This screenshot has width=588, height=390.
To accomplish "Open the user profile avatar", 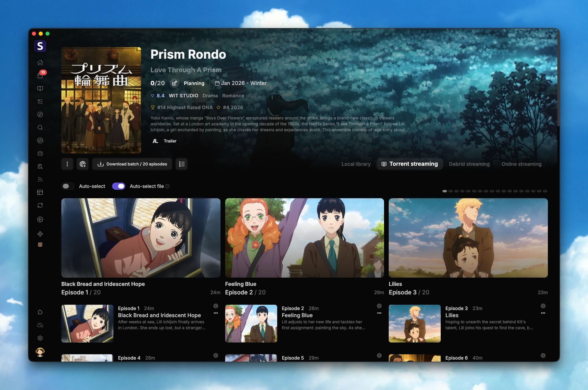I will (40, 352).
